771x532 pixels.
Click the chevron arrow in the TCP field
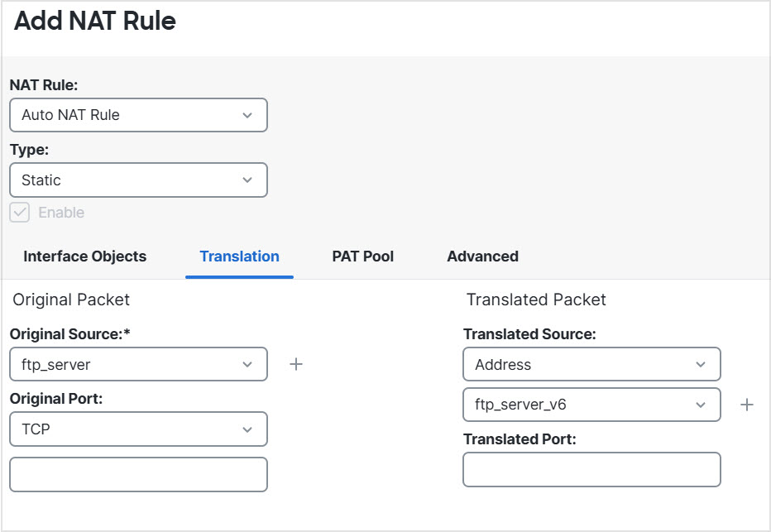point(247,429)
